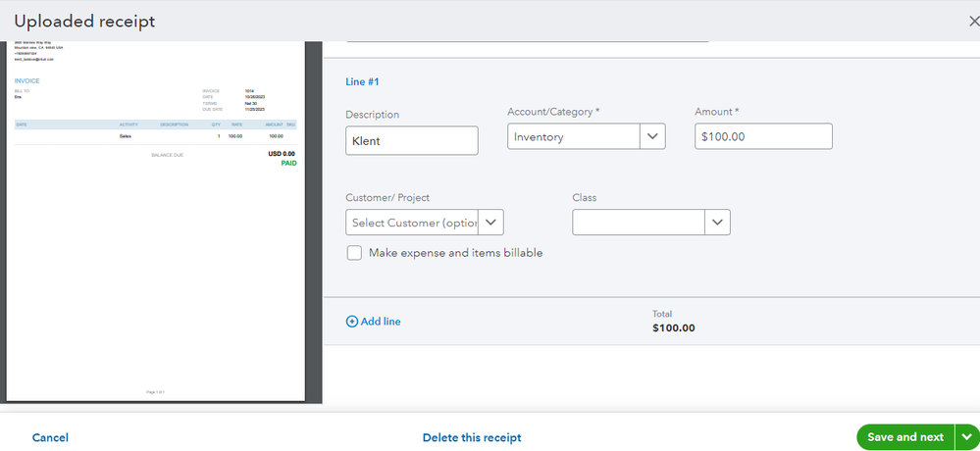Click inside the empty Class field
Viewport: 980px width, 451px height.
pyautogui.click(x=639, y=223)
